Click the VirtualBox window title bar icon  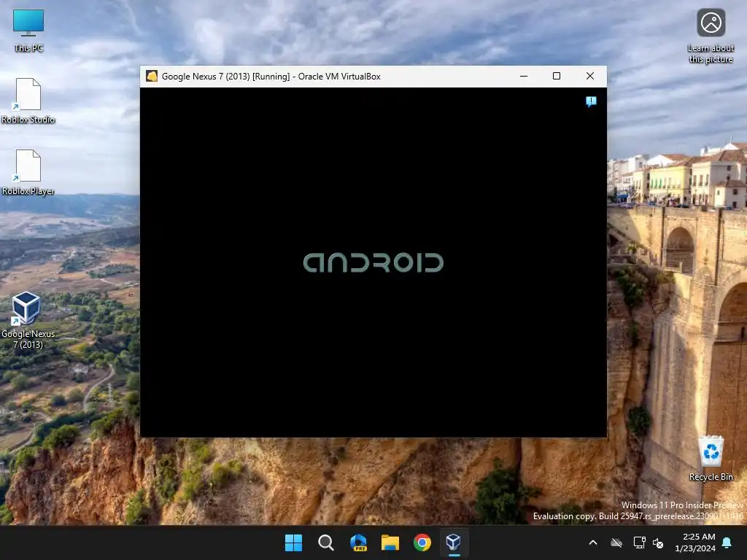[152, 76]
